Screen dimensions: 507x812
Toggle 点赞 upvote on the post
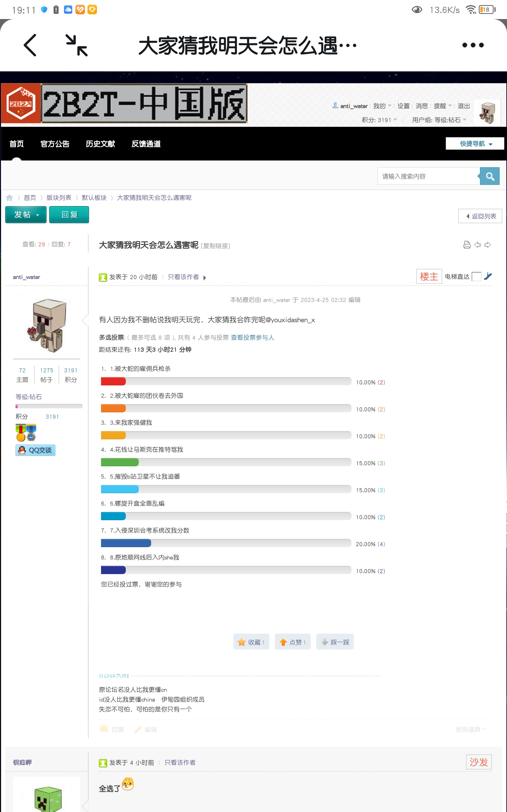click(x=292, y=642)
